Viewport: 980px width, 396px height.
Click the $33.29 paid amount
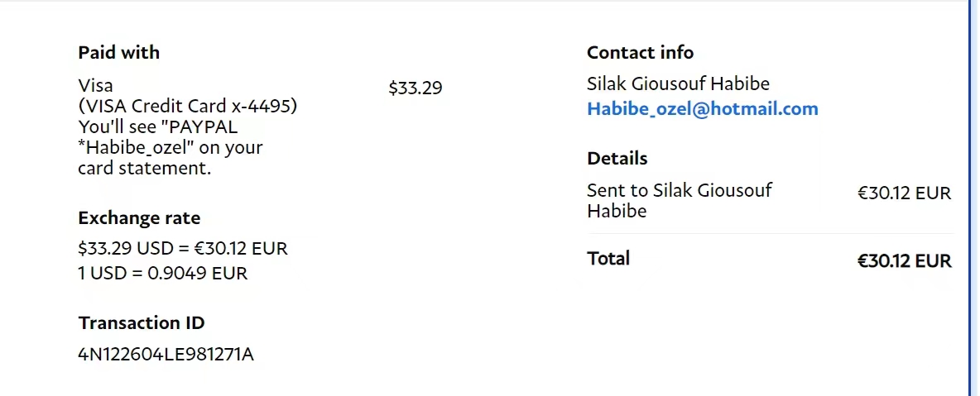coord(415,88)
